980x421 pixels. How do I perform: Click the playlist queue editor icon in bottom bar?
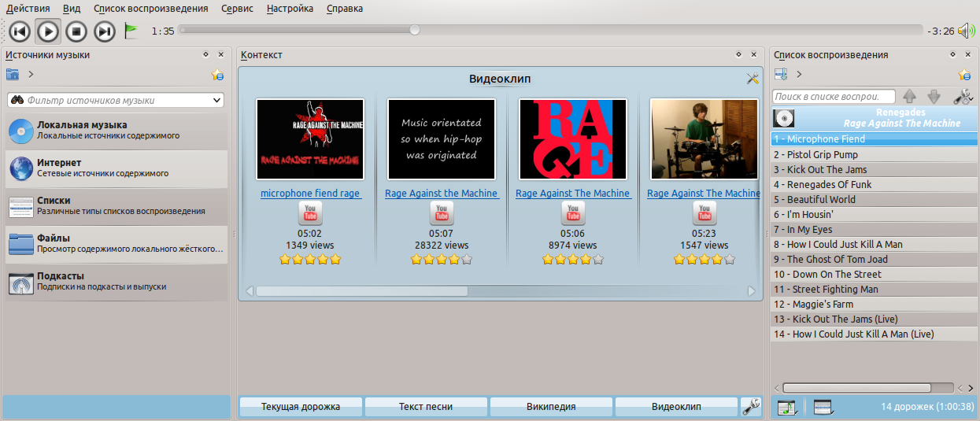pos(823,407)
